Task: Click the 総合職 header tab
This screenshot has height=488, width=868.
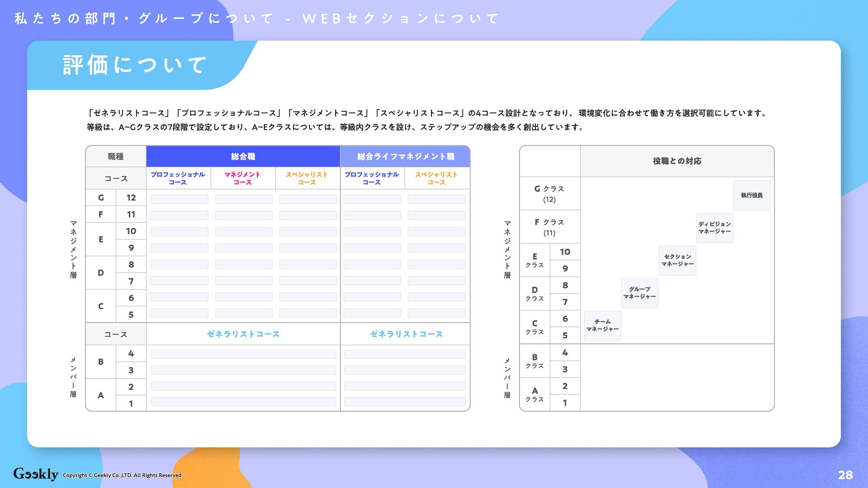Action: point(243,156)
